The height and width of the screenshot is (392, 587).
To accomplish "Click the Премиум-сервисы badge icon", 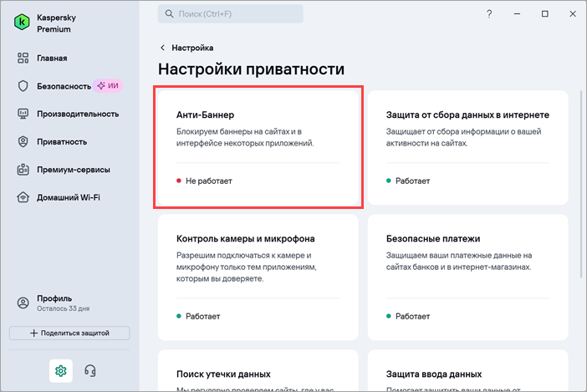I will point(23,170).
